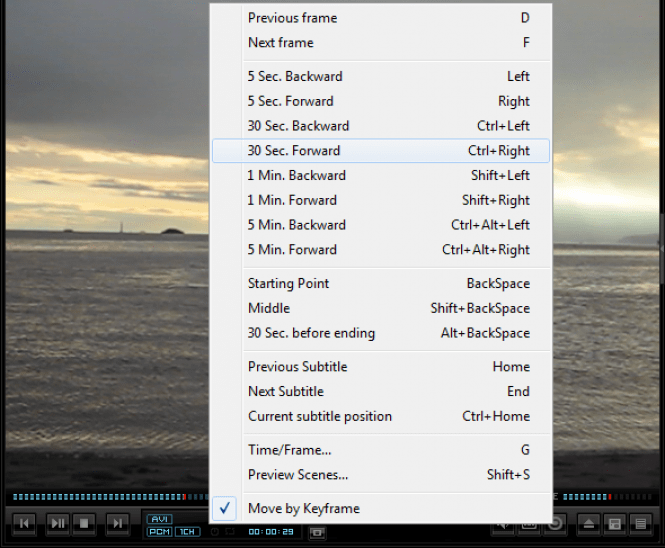Show the playlist with the list icon
The height and width of the screenshot is (548, 665).
coord(640,524)
